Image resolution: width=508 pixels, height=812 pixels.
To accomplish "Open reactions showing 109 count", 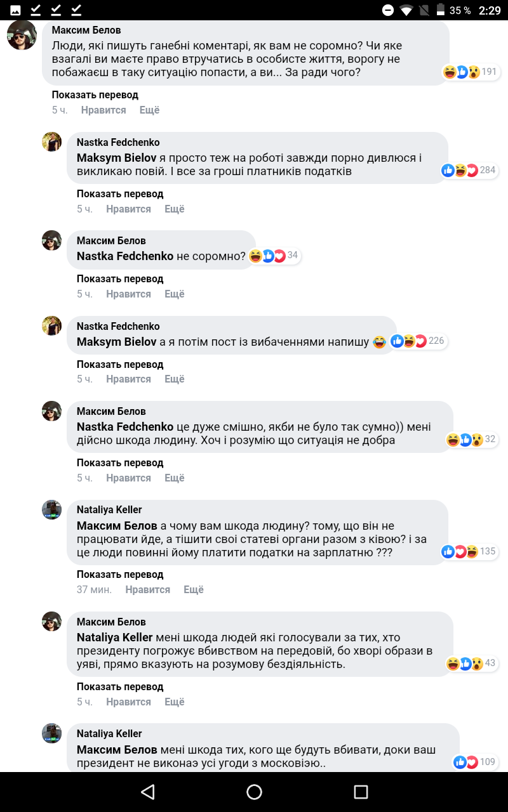I will tap(474, 762).
